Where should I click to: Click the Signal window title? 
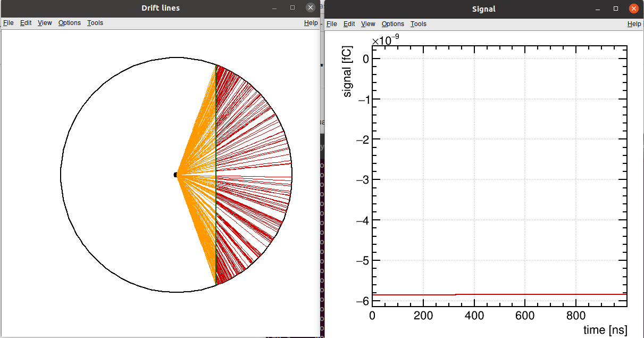pyautogui.click(x=484, y=9)
